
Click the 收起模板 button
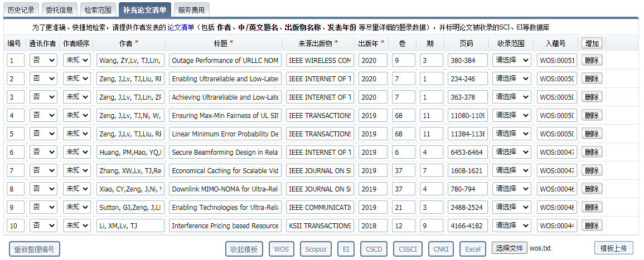pyautogui.click(x=244, y=249)
